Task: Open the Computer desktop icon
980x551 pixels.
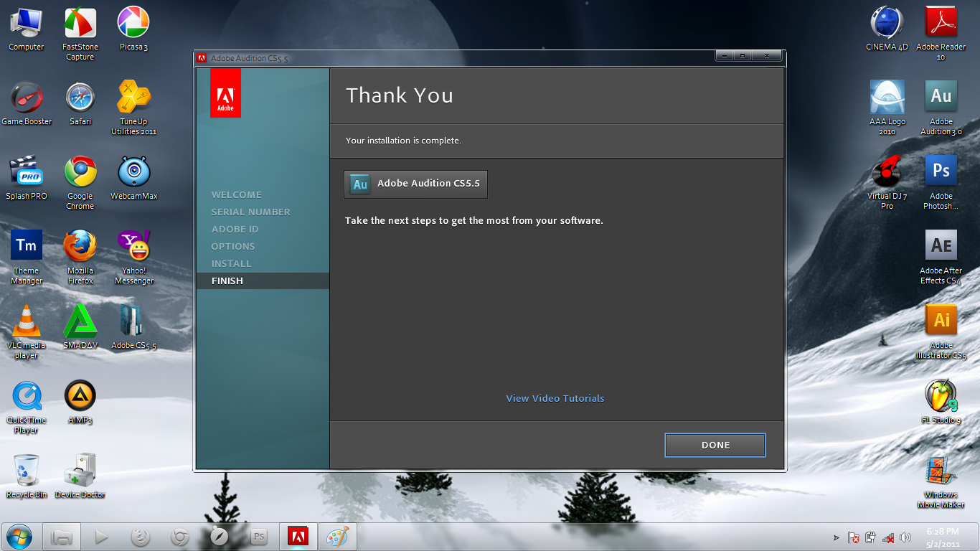Action: click(27, 29)
